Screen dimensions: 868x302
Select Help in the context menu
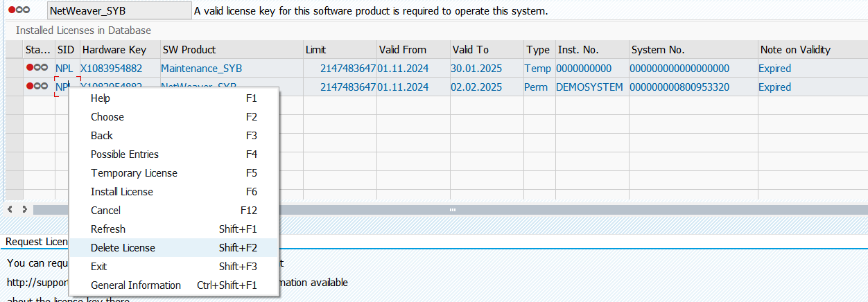(x=173, y=98)
